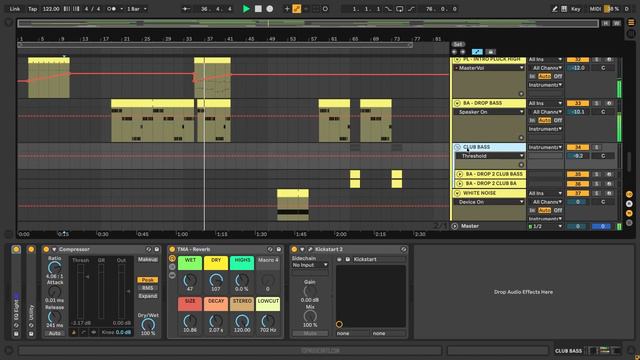
Task: Switch Compressor to Expand mode
Action: pos(148,296)
